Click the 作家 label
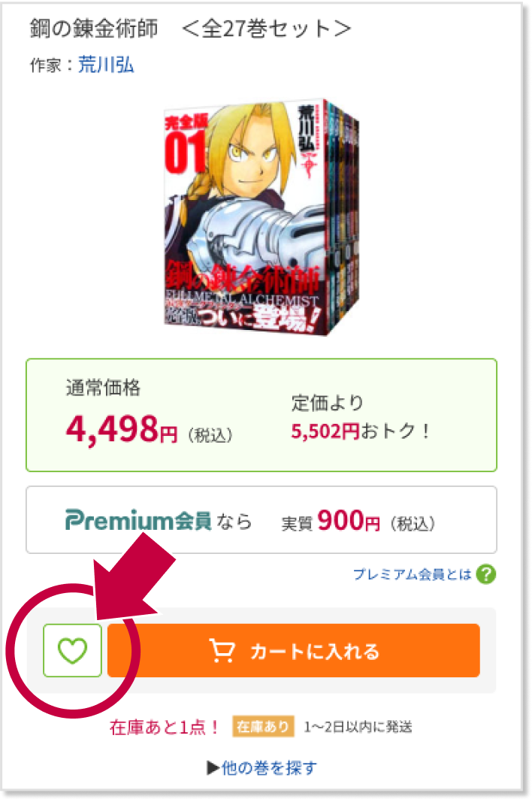Image resolution: width=532 pixels, height=799 pixels. click(45, 65)
